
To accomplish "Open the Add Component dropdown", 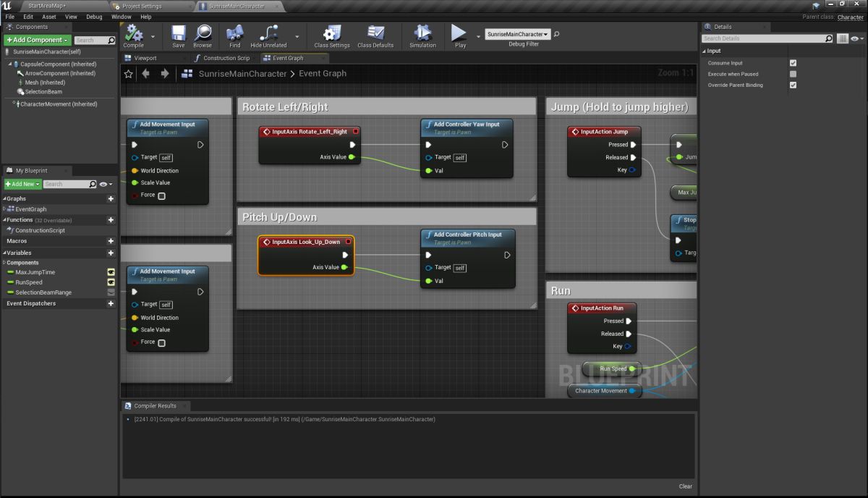I will point(38,40).
